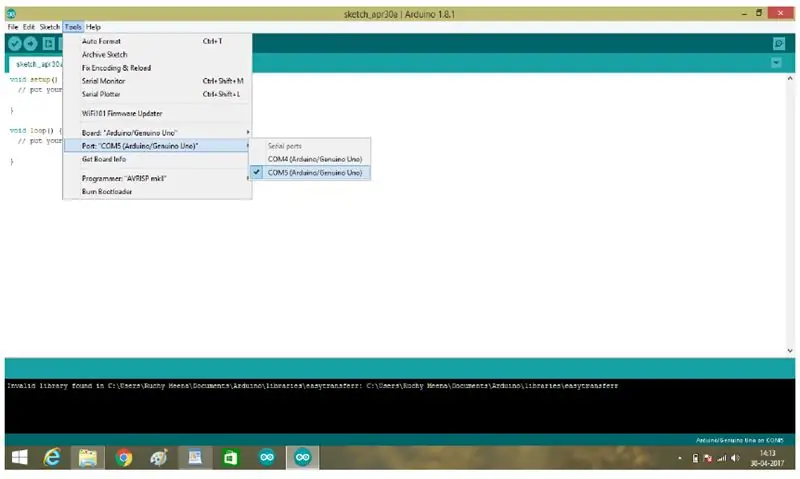The width and height of the screenshot is (800, 479).
Task: Click the editor scrollbar up arrow
Action: pos(790,79)
